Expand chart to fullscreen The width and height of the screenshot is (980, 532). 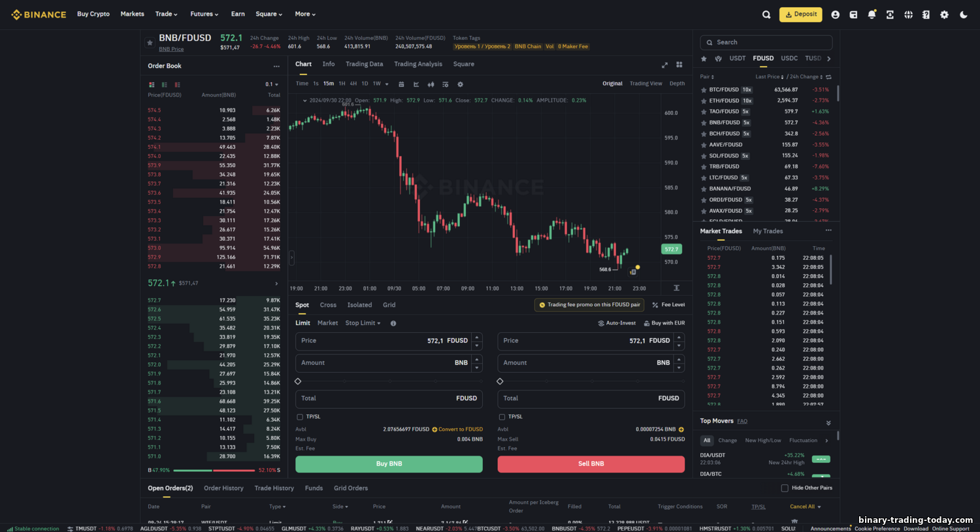click(x=664, y=65)
